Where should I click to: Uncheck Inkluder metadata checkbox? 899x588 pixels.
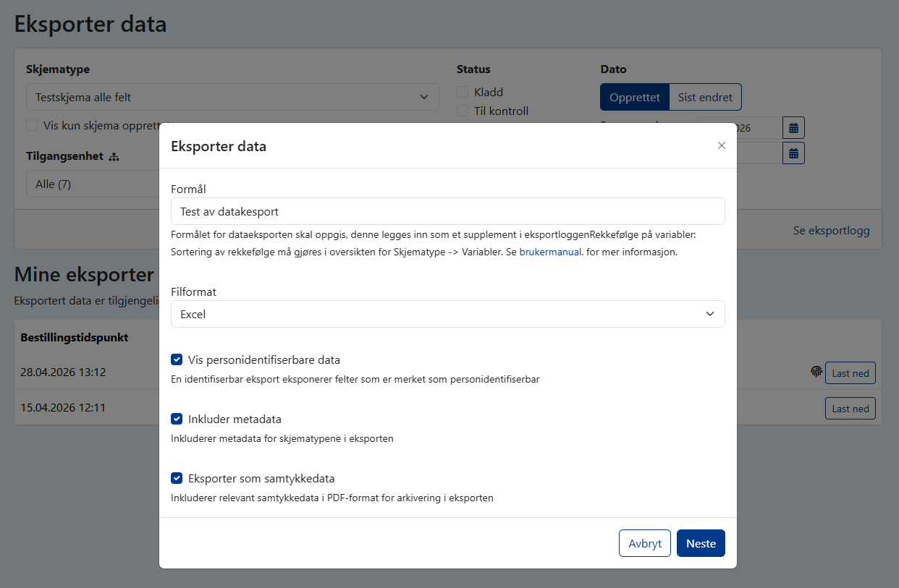click(x=177, y=419)
